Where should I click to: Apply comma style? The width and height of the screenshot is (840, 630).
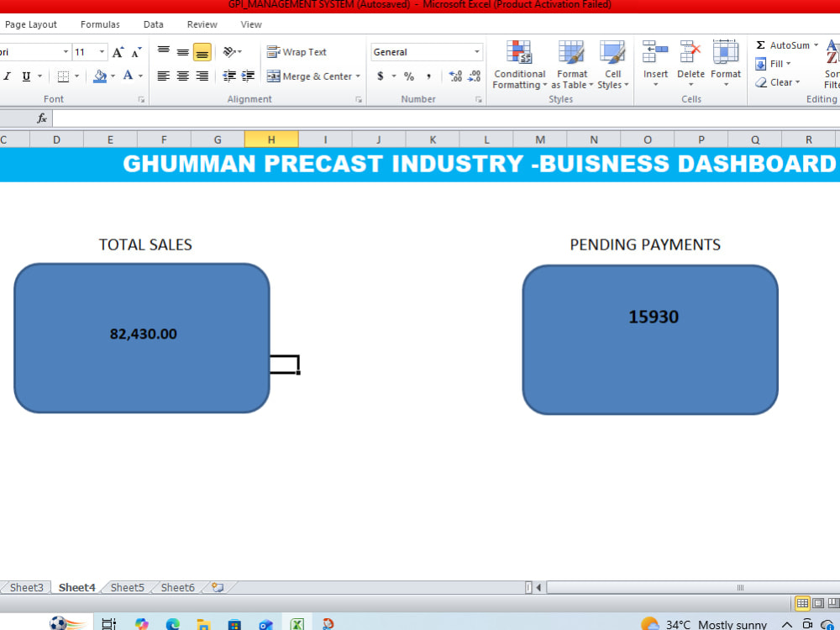(428, 76)
